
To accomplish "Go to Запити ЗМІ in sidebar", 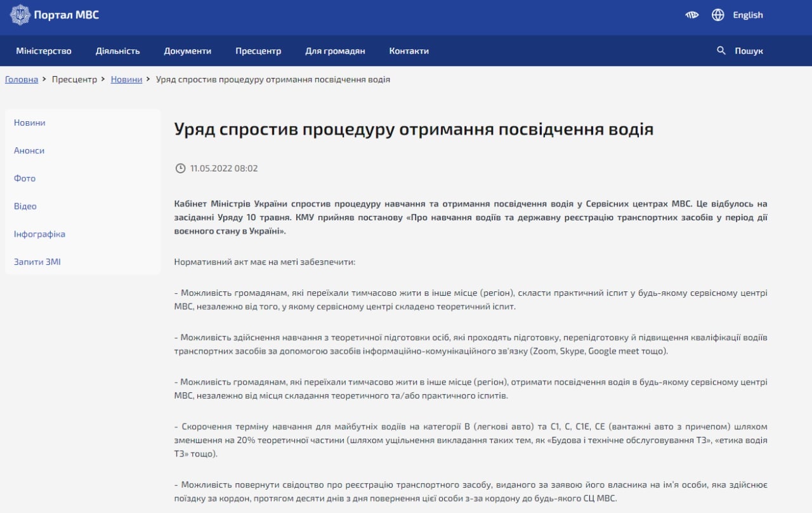I will [37, 262].
